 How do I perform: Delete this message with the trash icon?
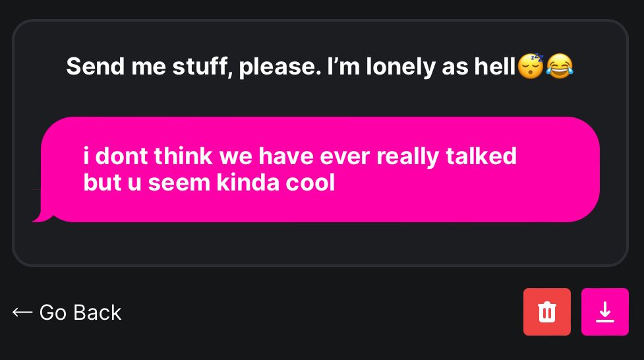point(547,312)
